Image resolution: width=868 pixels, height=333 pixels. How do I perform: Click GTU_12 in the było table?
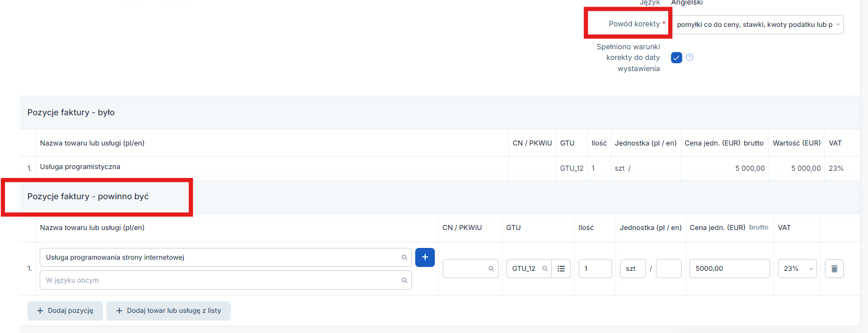[572, 168]
